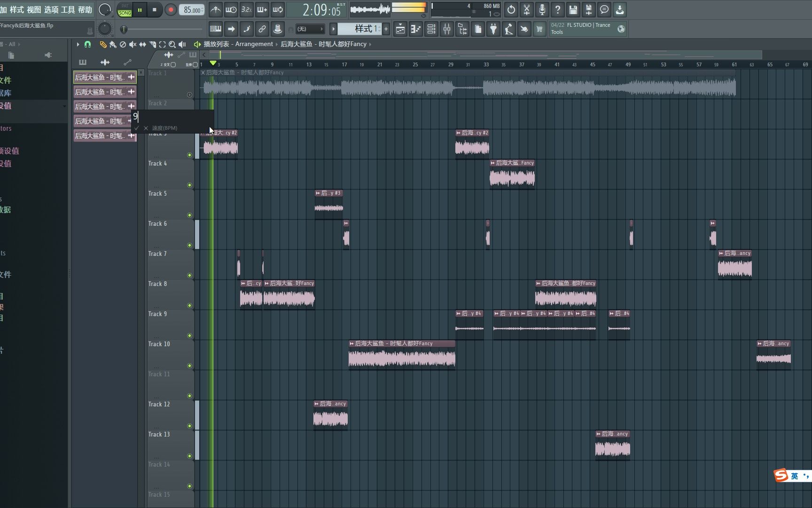Open the piano roll view button

pos(416,29)
